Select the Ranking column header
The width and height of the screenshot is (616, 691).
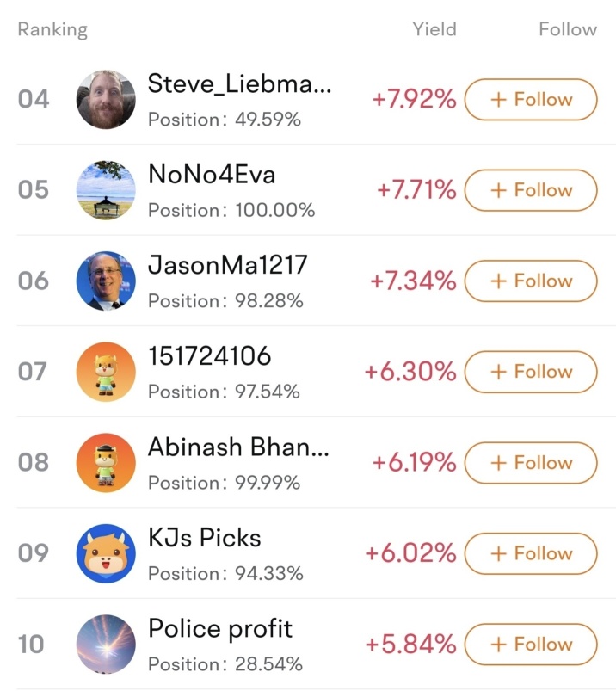click(52, 30)
